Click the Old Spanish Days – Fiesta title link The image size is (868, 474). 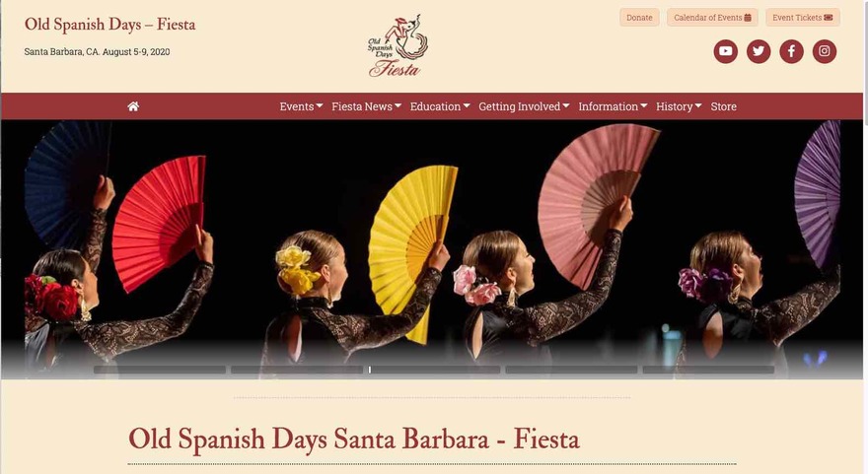coord(109,25)
